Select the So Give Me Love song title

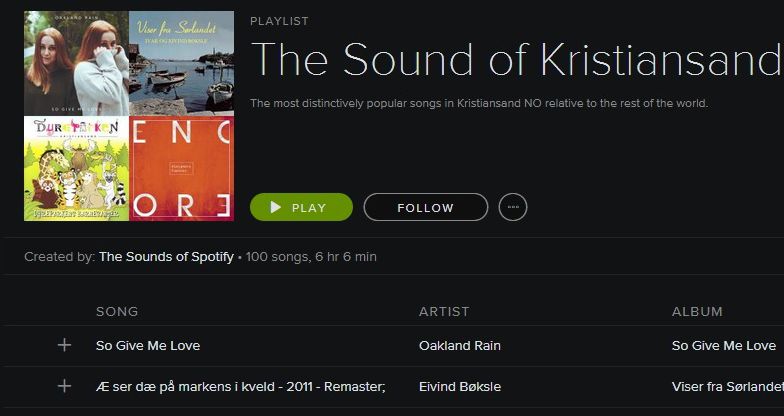click(148, 346)
